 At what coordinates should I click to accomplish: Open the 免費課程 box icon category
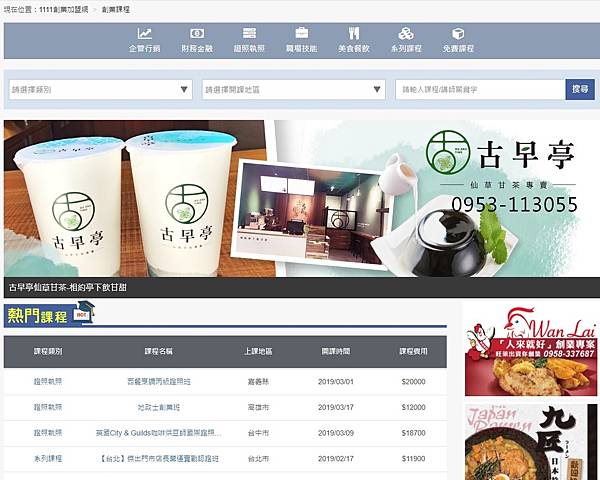[x=458, y=40]
